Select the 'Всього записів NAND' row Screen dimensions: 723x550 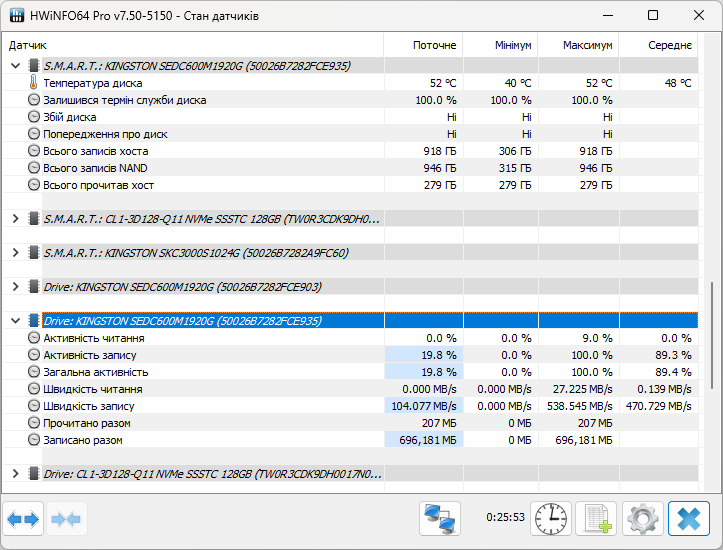[96, 168]
